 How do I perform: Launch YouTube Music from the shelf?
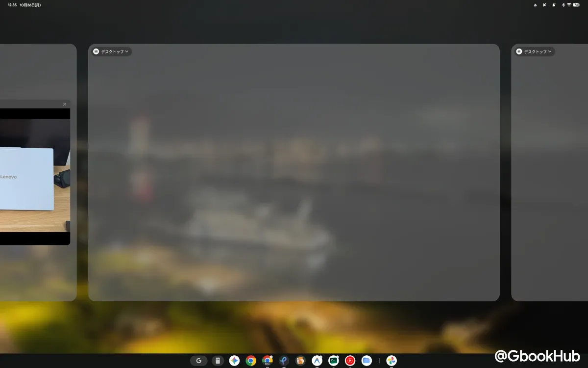(350, 361)
